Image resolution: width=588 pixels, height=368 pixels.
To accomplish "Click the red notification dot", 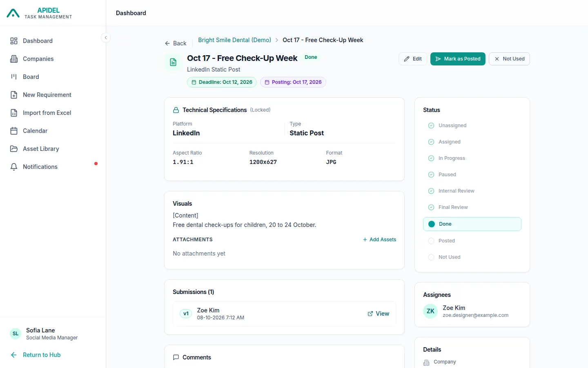I will click(x=96, y=164).
